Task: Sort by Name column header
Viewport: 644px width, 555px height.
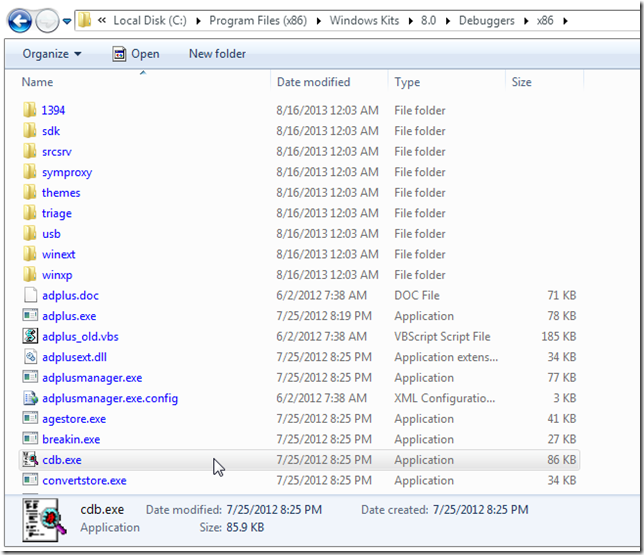Action: coord(37,82)
